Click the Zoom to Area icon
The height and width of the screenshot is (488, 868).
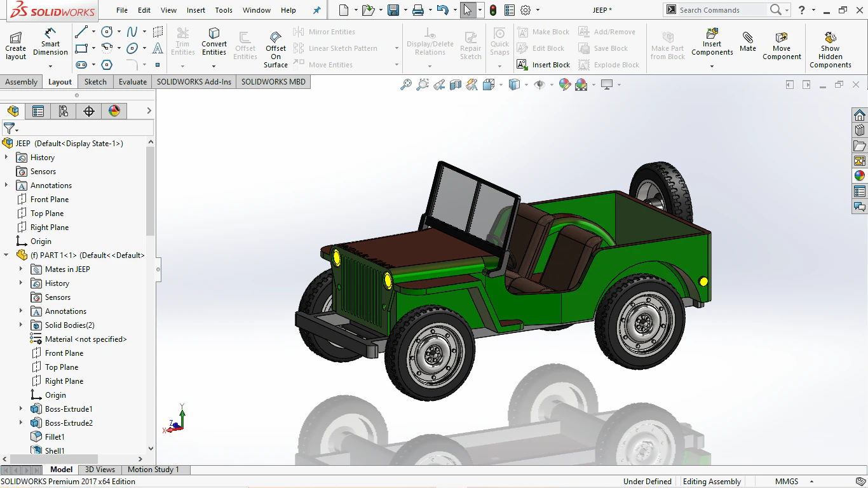point(423,85)
